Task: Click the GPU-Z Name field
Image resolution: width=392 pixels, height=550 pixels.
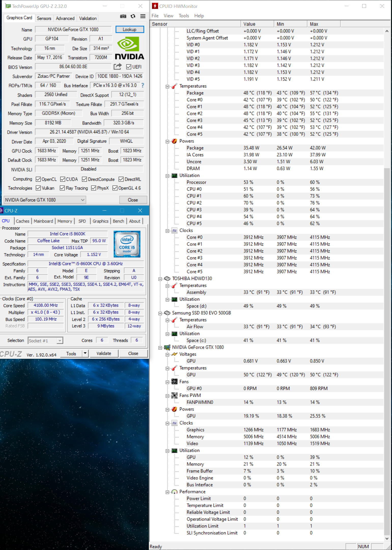Action: (73, 30)
